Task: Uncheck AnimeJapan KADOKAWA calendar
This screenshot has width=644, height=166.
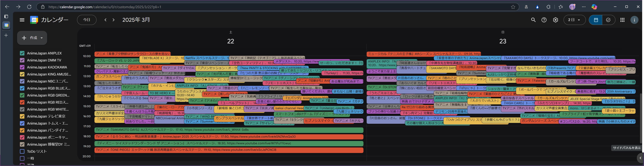Action: point(22,67)
